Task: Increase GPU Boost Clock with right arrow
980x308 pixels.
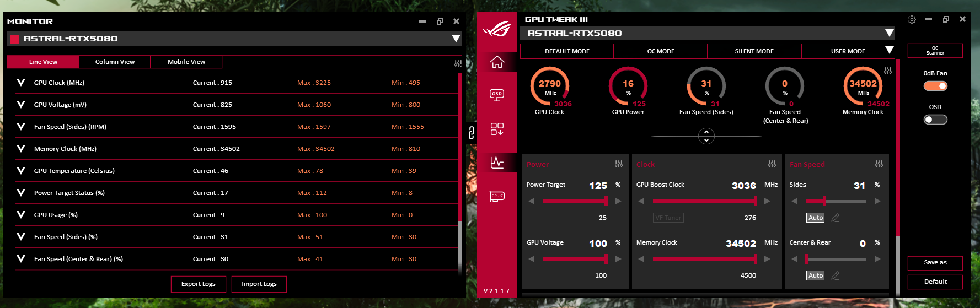Action: point(767,201)
